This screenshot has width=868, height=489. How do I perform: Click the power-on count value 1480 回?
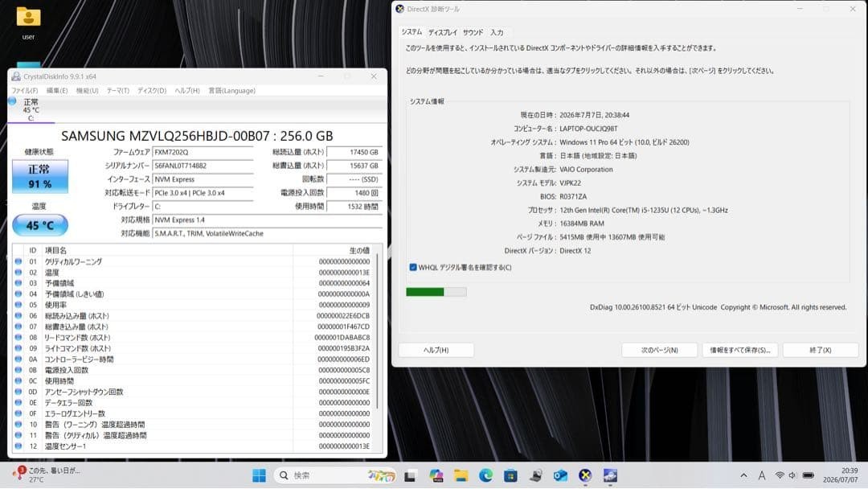pos(354,193)
